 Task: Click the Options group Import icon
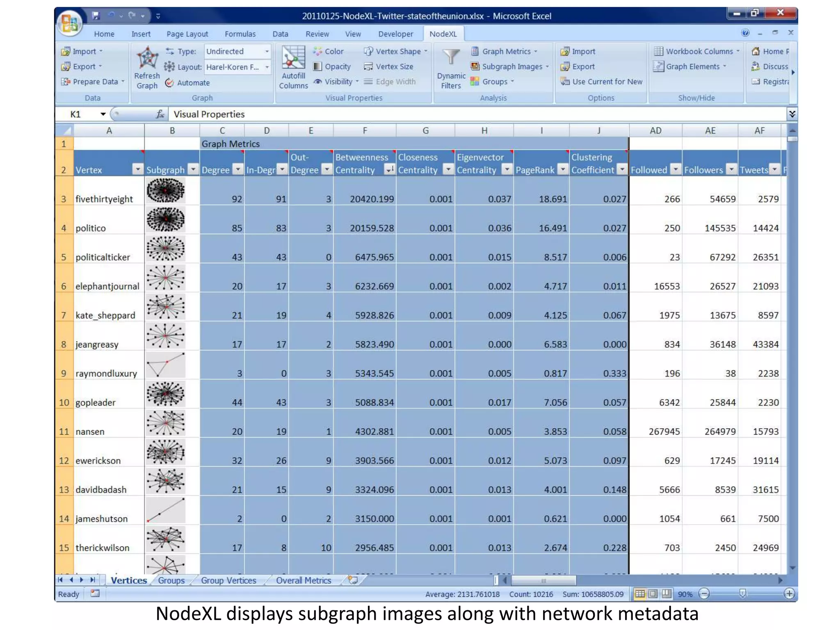pos(565,51)
